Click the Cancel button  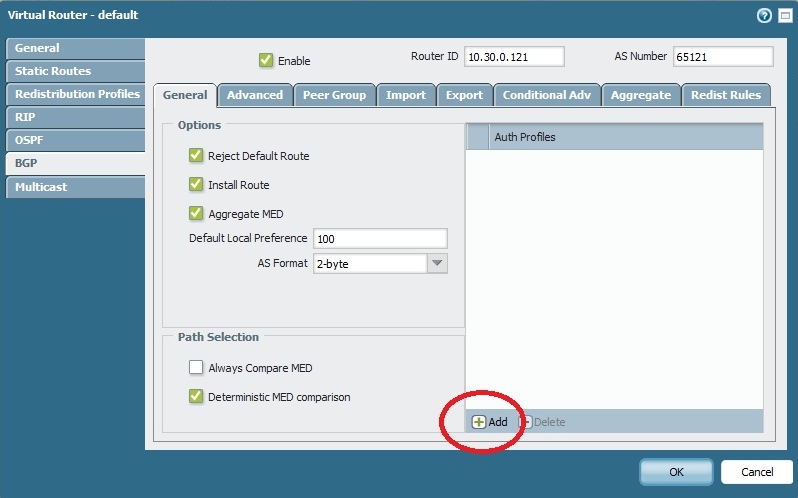pos(757,472)
